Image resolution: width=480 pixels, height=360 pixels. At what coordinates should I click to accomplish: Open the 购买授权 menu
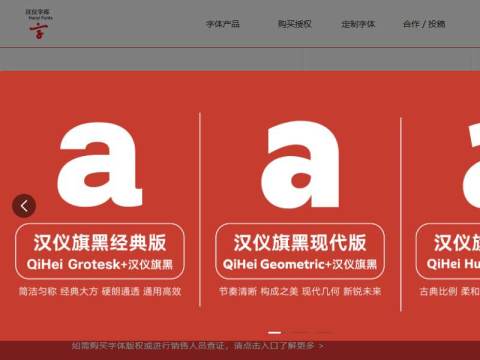pos(295,24)
